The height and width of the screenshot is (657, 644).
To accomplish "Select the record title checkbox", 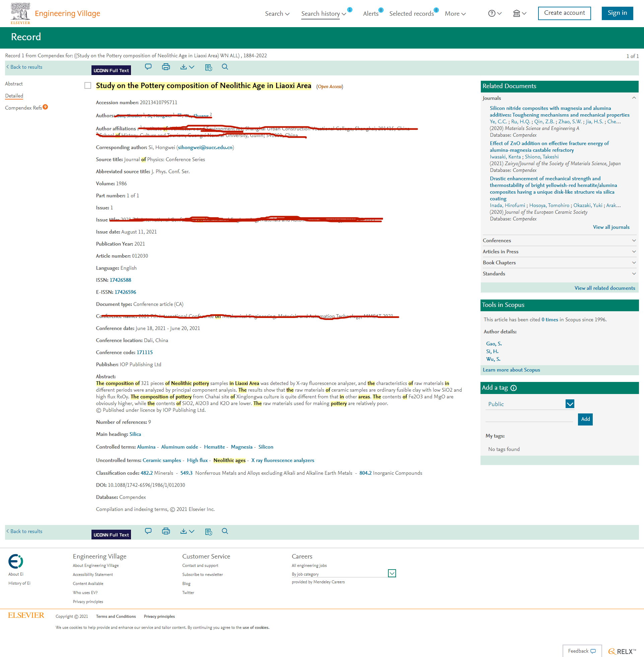I will 87,85.
